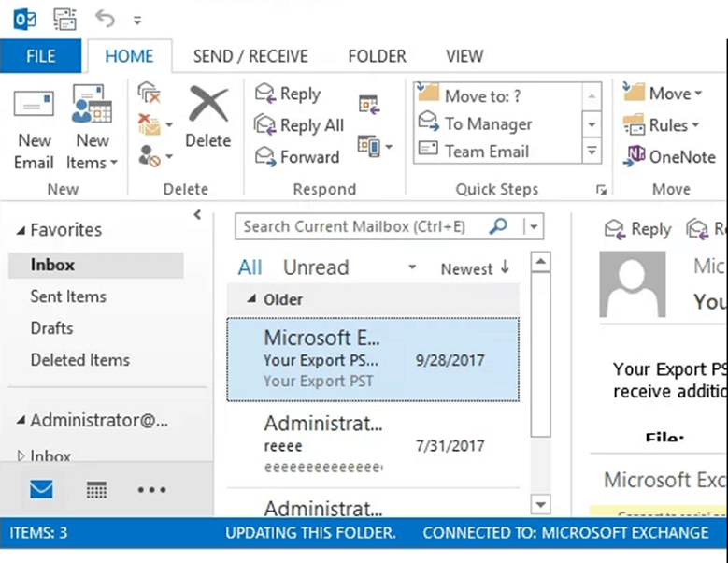The image size is (728, 563).
Task: Click the Outlook application icon in title bar
Action: (x=24, y=20)
